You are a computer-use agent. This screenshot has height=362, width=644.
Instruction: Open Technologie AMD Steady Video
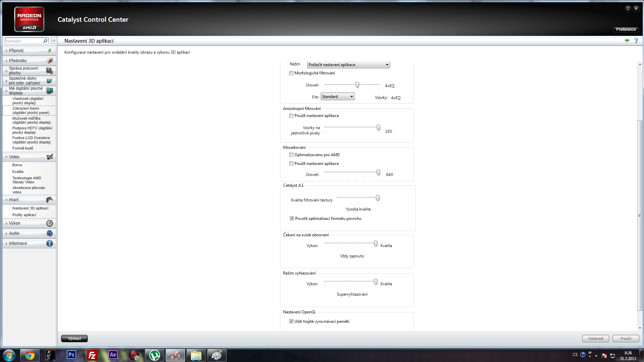27,180
